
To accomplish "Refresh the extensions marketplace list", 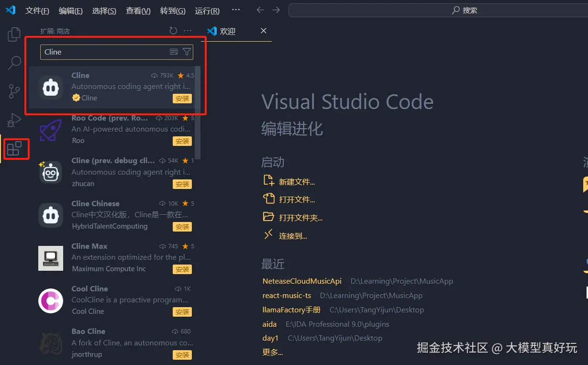I will (x=173, y=31).
